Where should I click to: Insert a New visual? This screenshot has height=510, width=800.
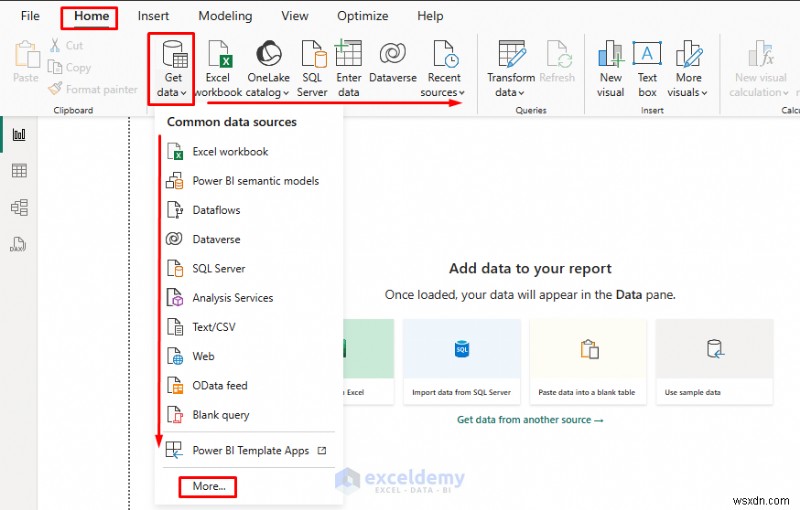point(610,69)
